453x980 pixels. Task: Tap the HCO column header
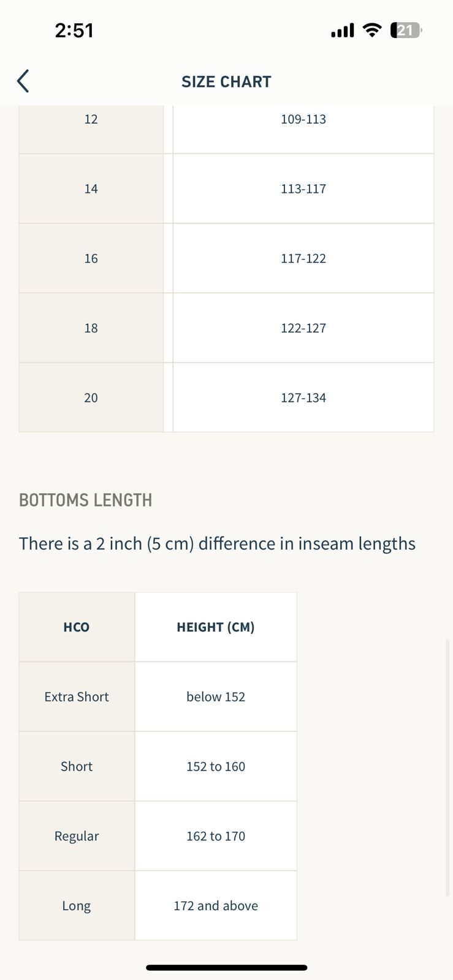pyautogui.click(x=77, y=627)
